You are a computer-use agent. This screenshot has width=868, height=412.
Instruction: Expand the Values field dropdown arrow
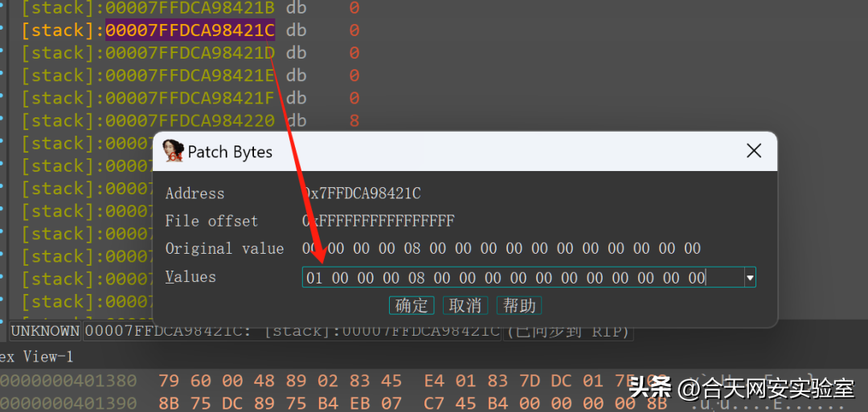coord(749,278)
